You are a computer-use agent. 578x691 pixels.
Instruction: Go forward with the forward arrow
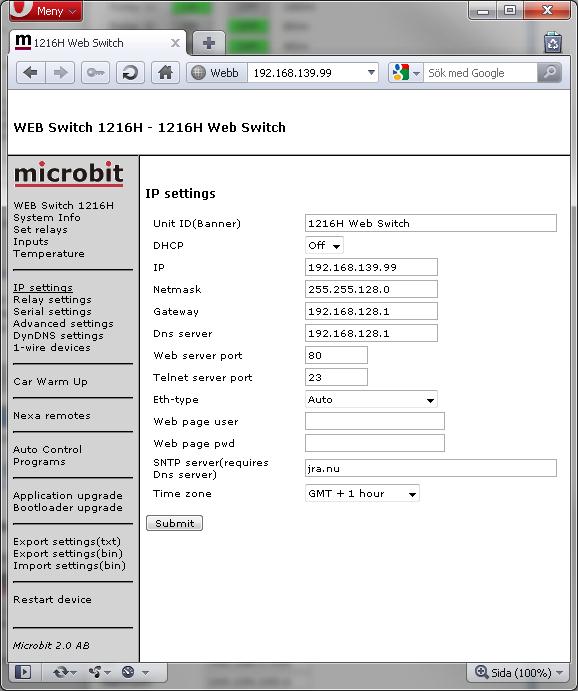[60, 73]
